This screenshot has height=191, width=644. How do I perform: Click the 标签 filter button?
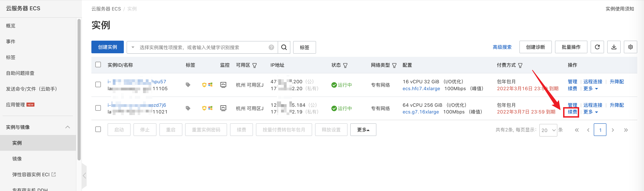click(x=304, y=47)
